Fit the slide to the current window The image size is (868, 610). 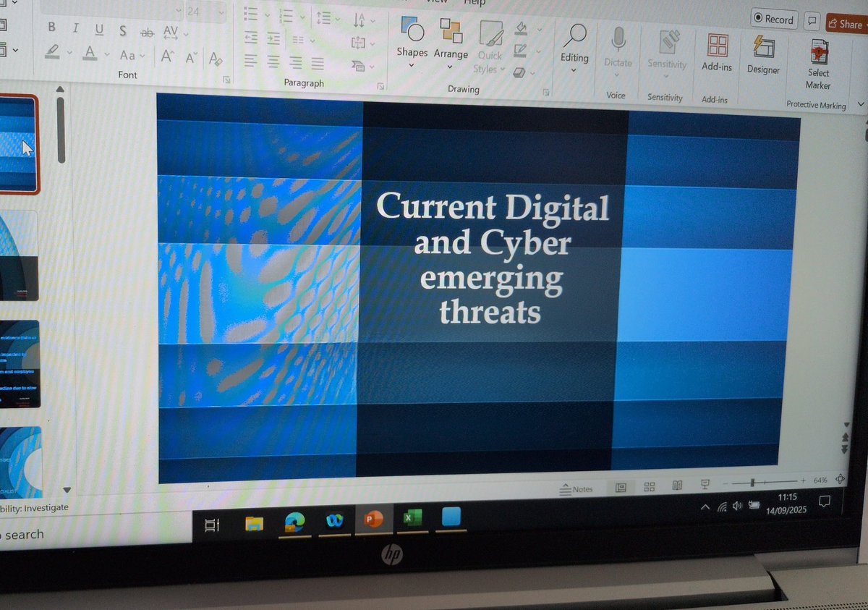[x=841, y=479]
